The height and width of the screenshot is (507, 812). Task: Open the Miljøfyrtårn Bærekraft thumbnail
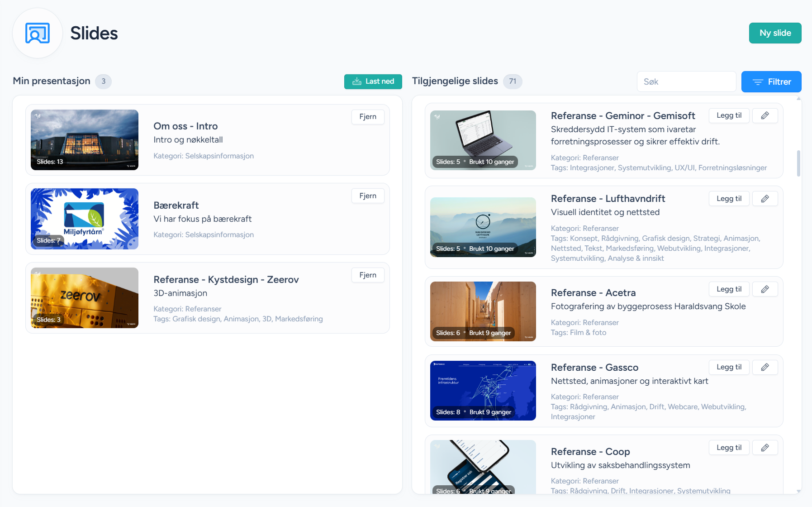[x=85, y=219]
